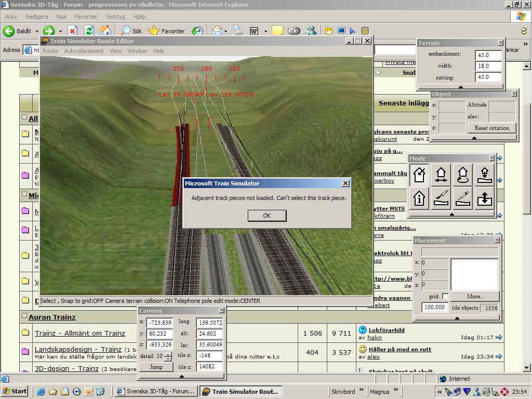Toggle the grid checkbox in Placement panel
This screenshot has height=399, width=532.
445,296
